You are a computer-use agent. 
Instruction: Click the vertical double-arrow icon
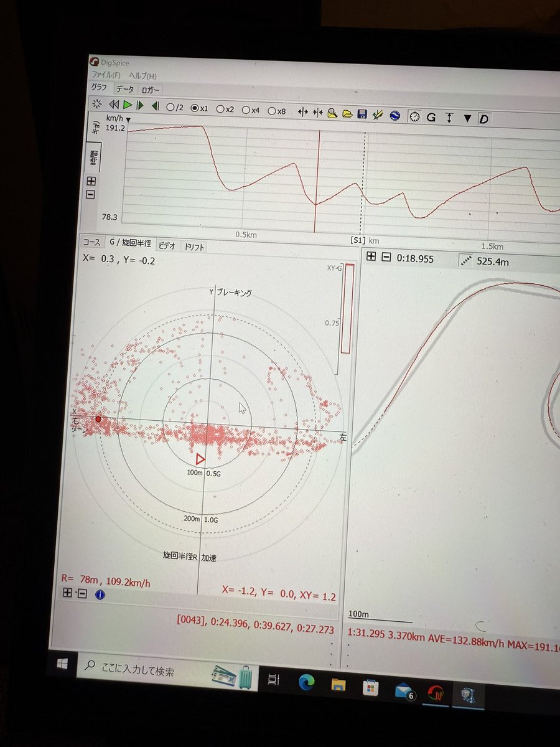(x=449, y=118)
